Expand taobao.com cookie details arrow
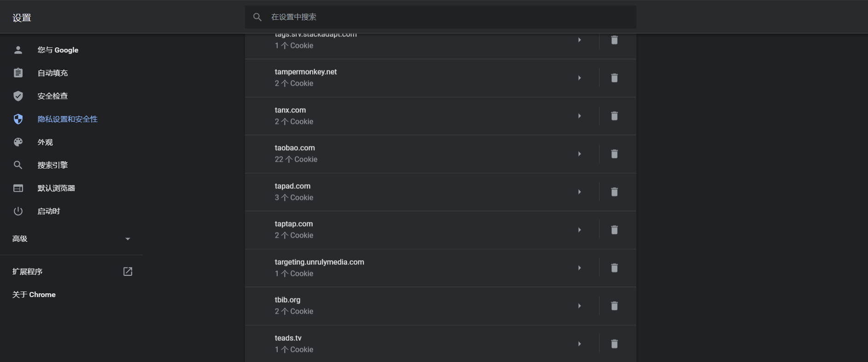This screenshot has width=868, height=362. (x=580, y=154)
